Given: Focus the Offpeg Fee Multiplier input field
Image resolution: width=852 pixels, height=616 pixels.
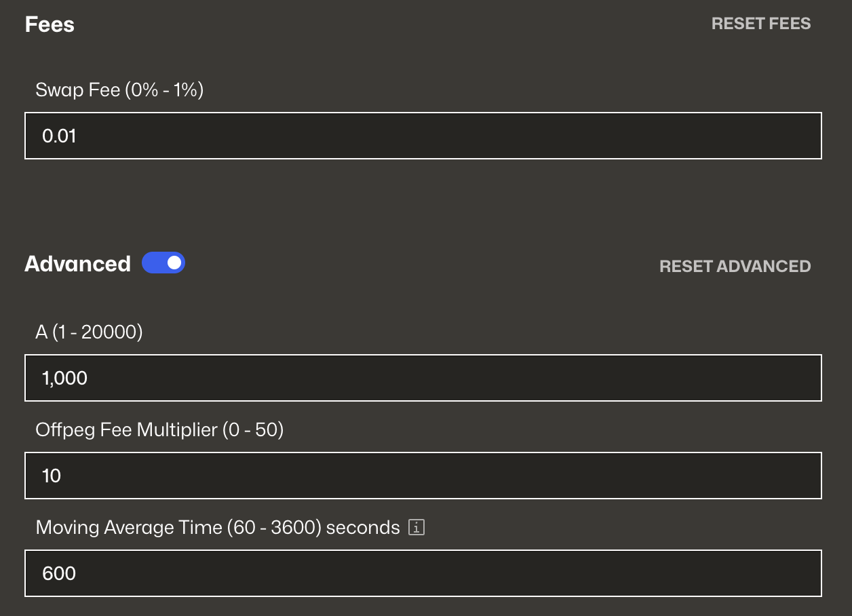Looking at the screenshot, I should (423, 476).
